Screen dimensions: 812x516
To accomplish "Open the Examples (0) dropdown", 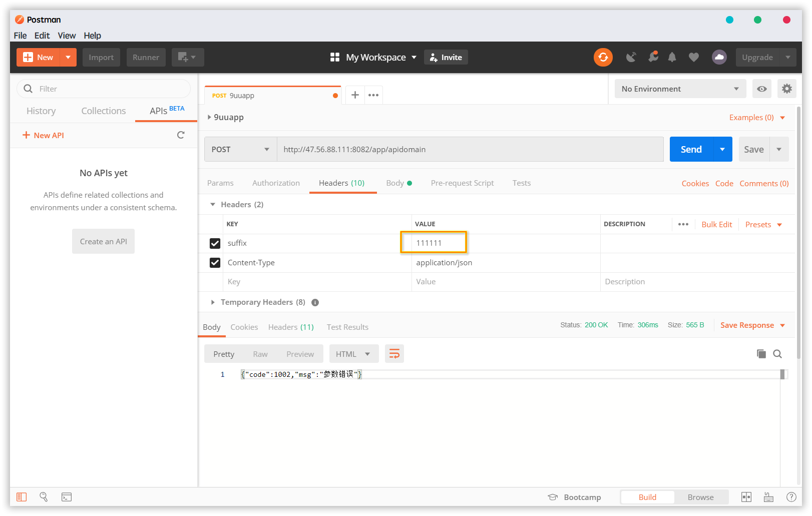I will [x=757, y=117].
